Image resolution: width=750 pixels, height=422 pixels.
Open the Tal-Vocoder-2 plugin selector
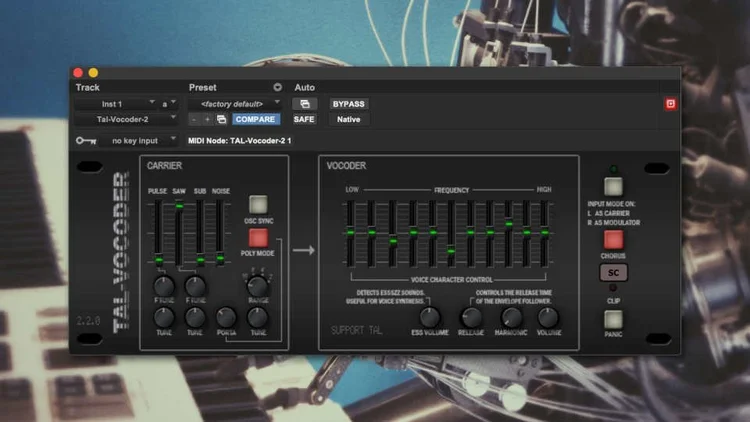coord(126,119)
